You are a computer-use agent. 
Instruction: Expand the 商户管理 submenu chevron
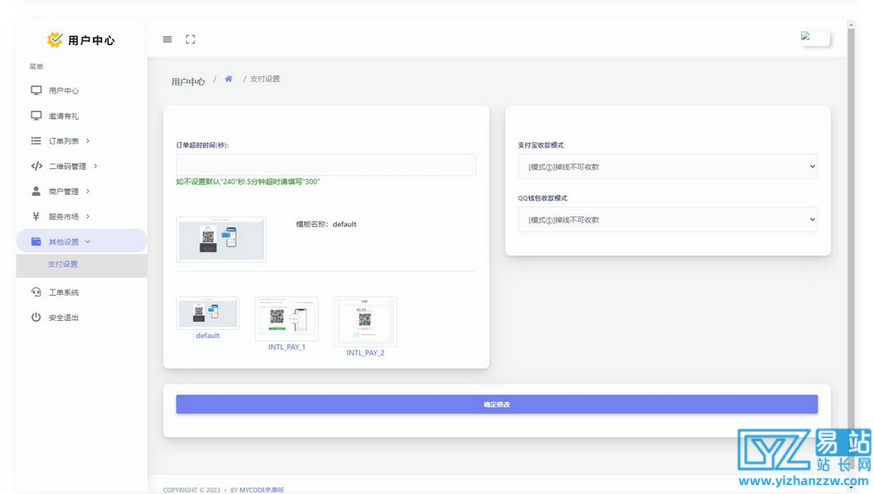click(88, 191)
